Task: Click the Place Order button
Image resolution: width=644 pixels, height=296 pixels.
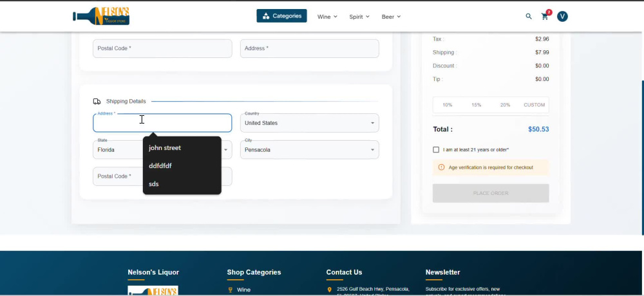Action: pyautogui.click(x=491, y=193)
